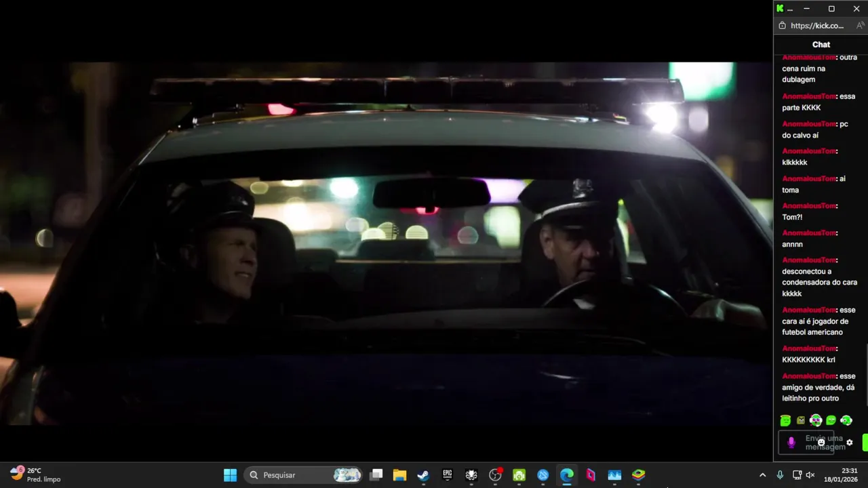Launch Steam from the taskbar
The width and height of the screenshot is (868, 488).
(423, 475)
